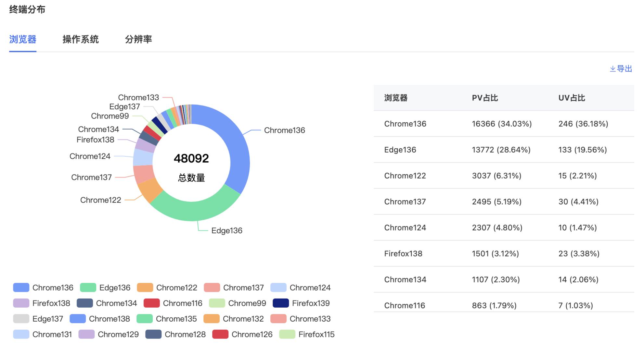Toggle Chrome122 legend swatch
Image resolution: width=644 pixels, height=344 pixels.
pos(145,288)
